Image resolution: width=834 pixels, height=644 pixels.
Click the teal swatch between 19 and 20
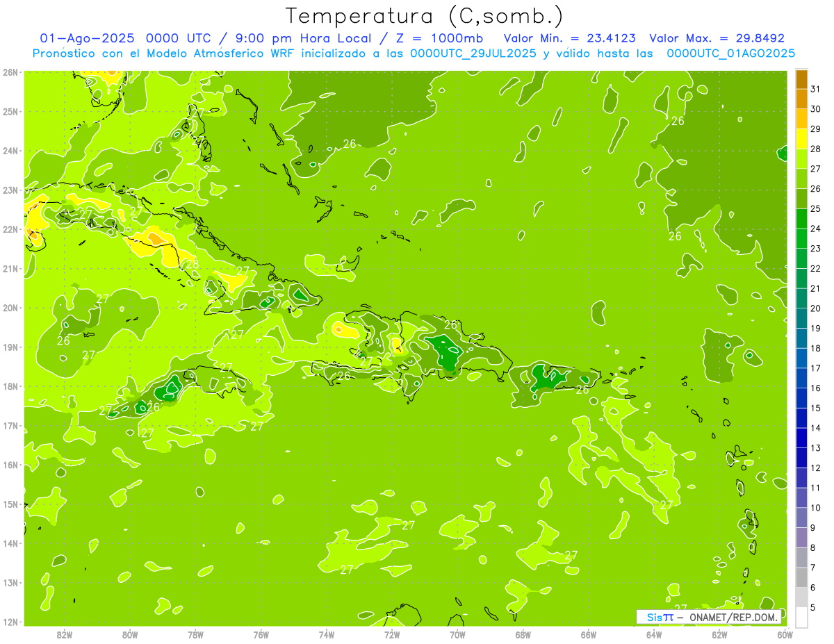pyautogui.click(x=801, y=318)
